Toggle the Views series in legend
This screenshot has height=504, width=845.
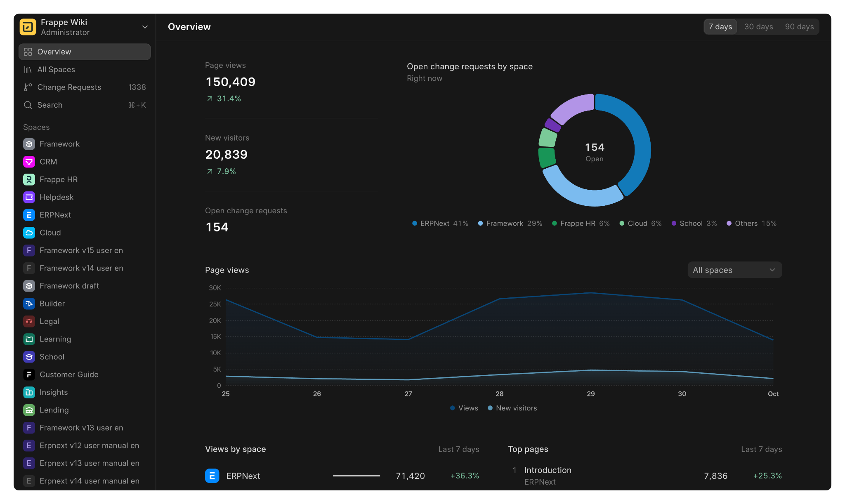[464, 408]
